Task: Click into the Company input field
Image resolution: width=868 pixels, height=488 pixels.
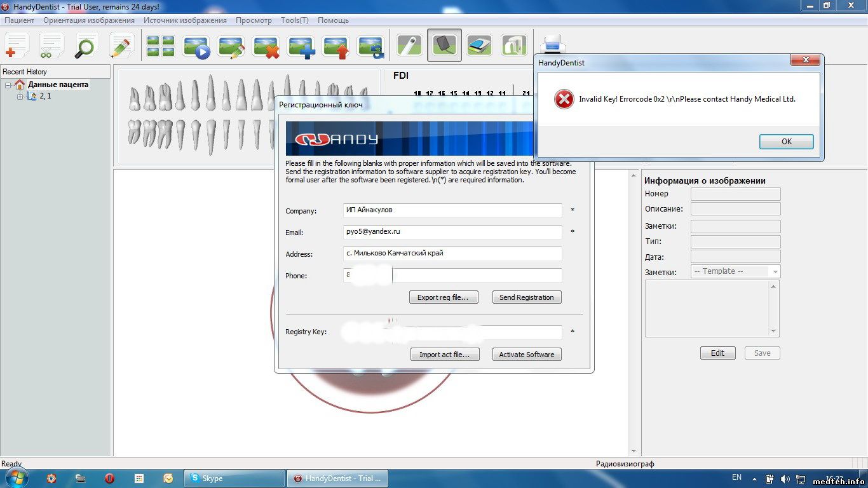Action: click(x=452, y=210)
